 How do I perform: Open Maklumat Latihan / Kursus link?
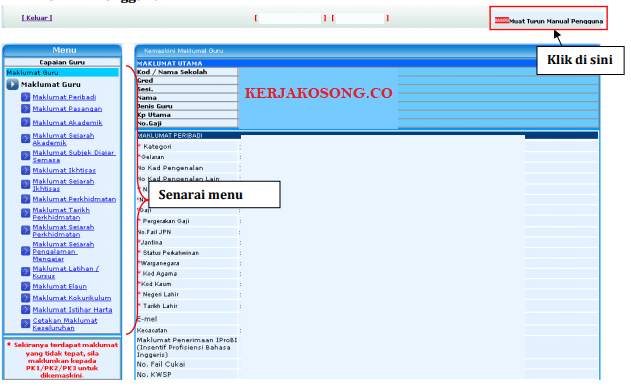66,272
